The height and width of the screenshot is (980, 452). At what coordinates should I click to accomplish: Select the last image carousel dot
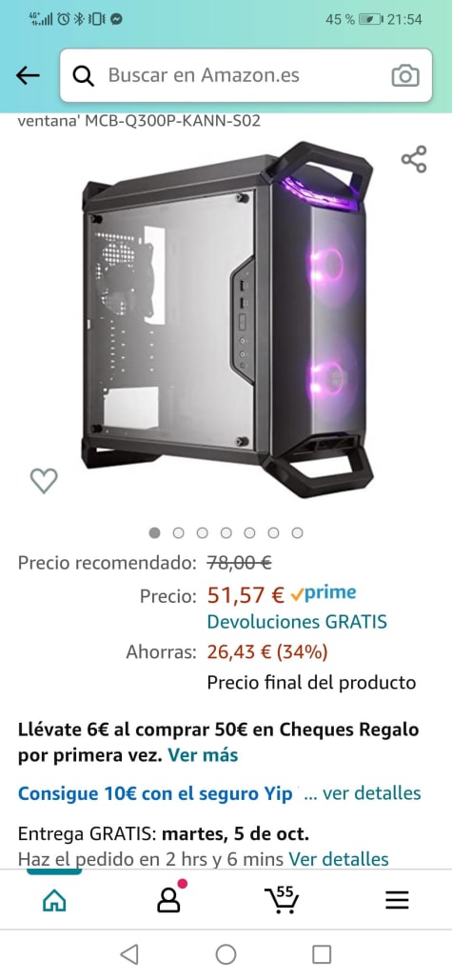pyautogui.click(x=298, y=533)
